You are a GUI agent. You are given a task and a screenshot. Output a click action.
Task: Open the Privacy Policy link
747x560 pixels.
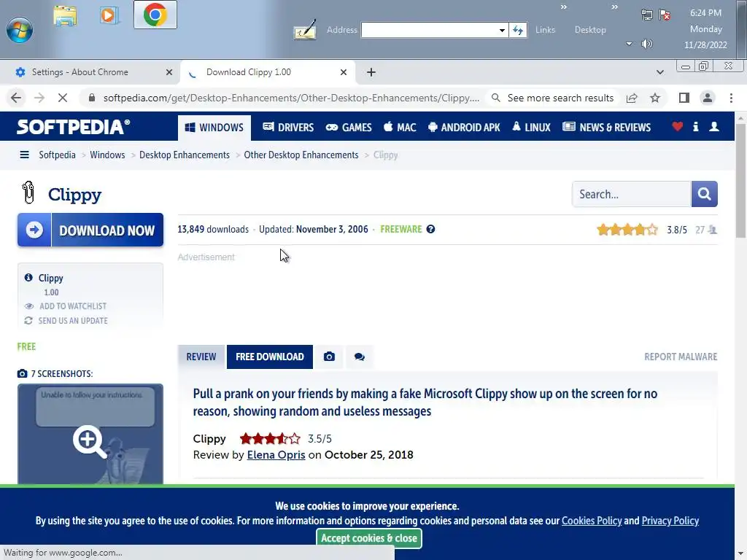click(x=670, y=521)
